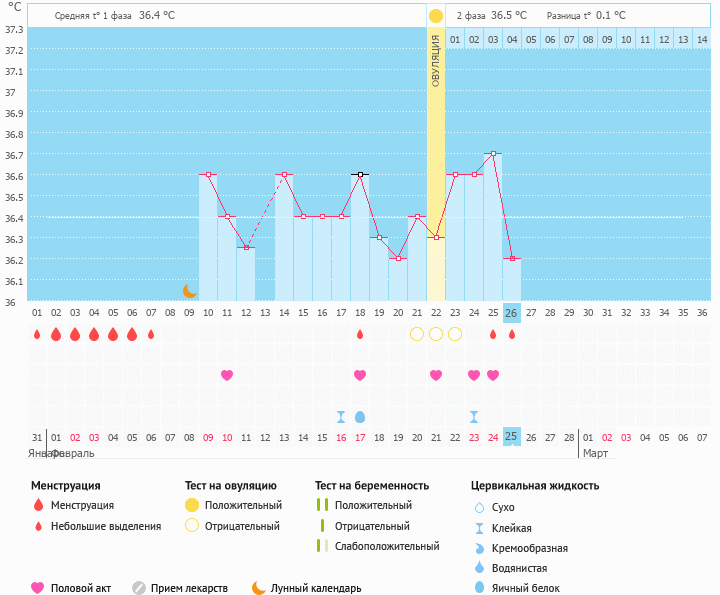Click the sticky fluid icon on day 24
720x595 pixels.
point(474,416)
